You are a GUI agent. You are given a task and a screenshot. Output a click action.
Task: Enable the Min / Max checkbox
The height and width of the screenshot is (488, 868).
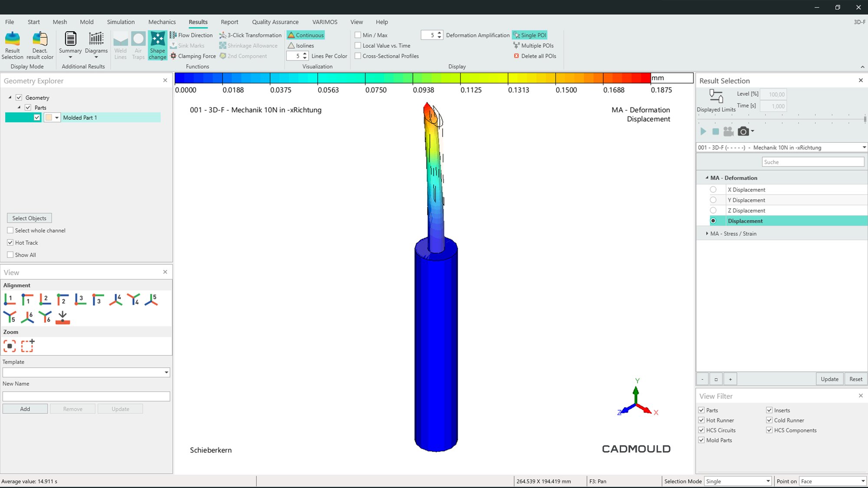point(358,35)
